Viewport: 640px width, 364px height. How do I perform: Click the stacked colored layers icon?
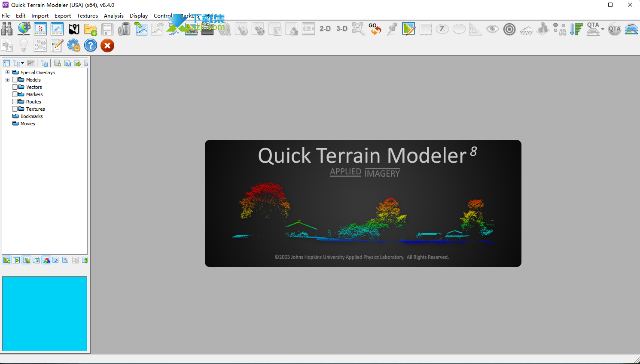point(631,29)
